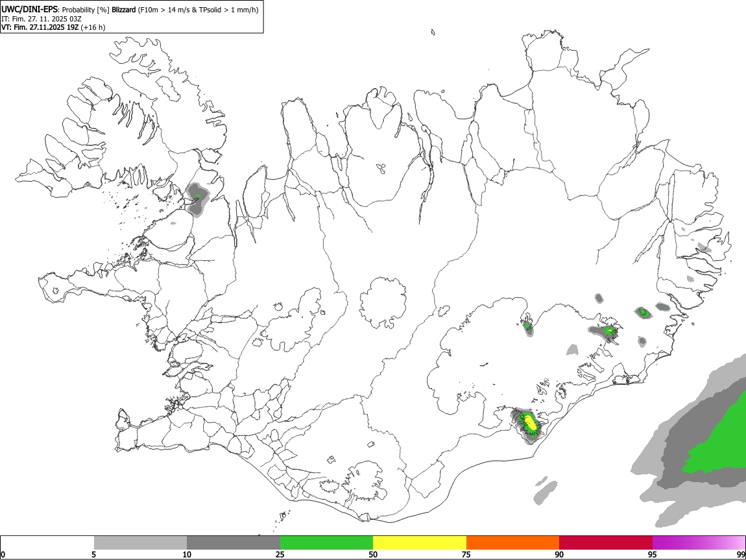Image resolution: width=746 pixels, height=560 pixels.
Task: Click the legend value '10'
Action: tap(187, 555)
